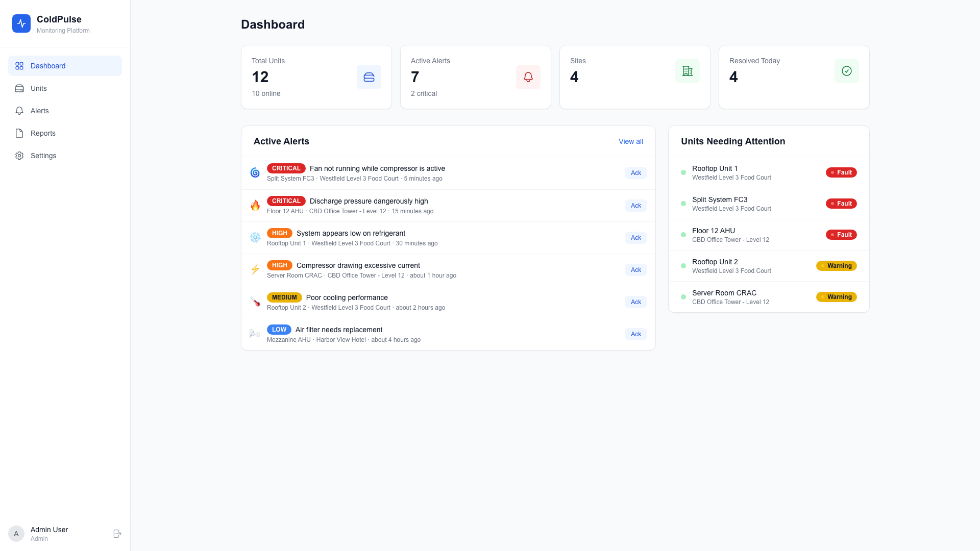
Task: Click the Total Units card icon
Action: tap(369, 77)
